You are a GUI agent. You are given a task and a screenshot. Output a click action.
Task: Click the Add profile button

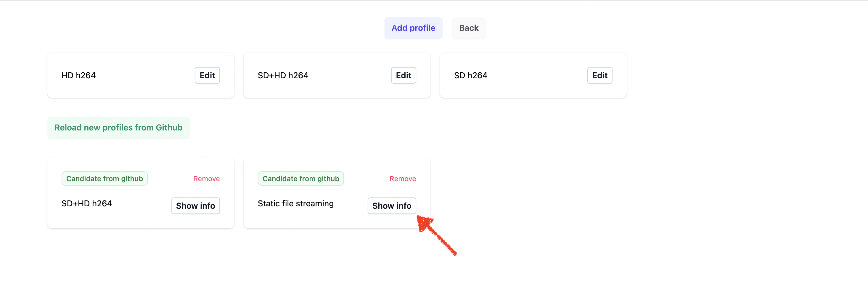413,28
